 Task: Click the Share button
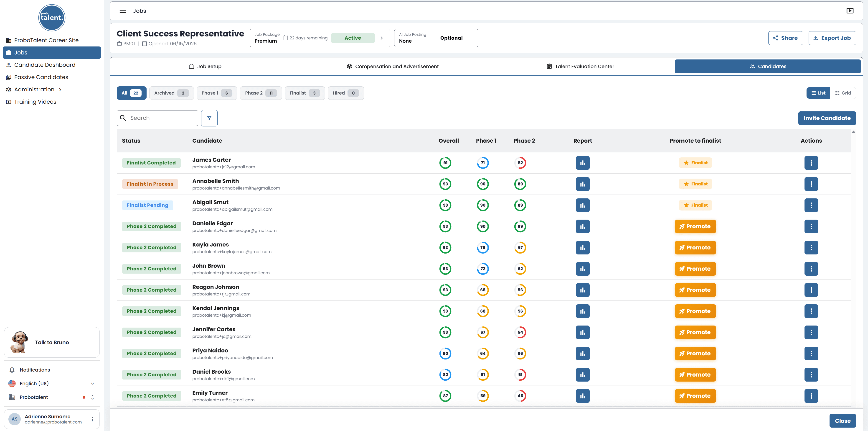pyautogui.click(x=785, y=38)
